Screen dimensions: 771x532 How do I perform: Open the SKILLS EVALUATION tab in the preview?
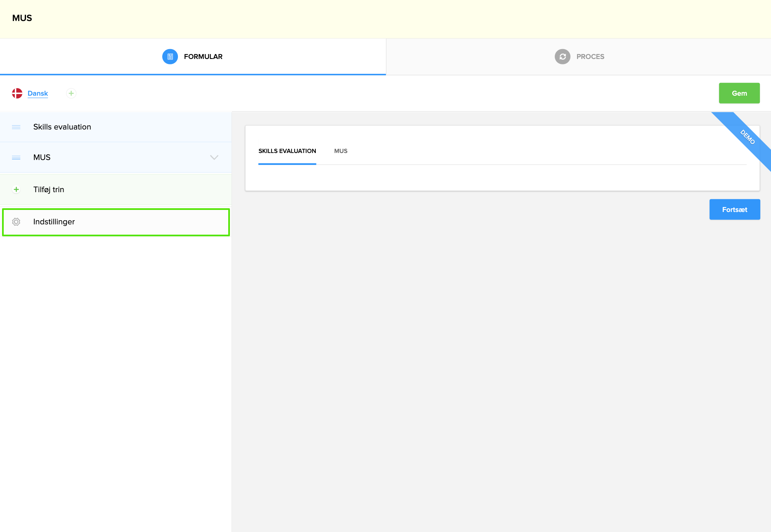(x=287, y=151)
